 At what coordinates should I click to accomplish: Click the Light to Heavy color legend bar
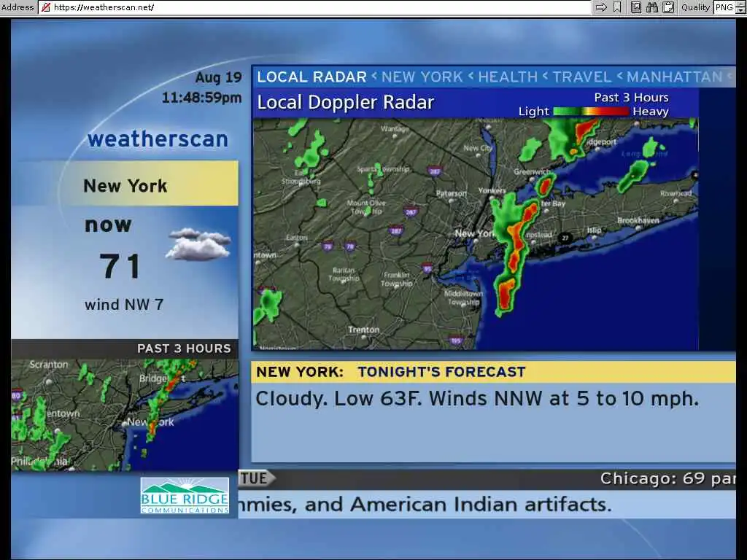pyautogui.click(x=591, y=112)
